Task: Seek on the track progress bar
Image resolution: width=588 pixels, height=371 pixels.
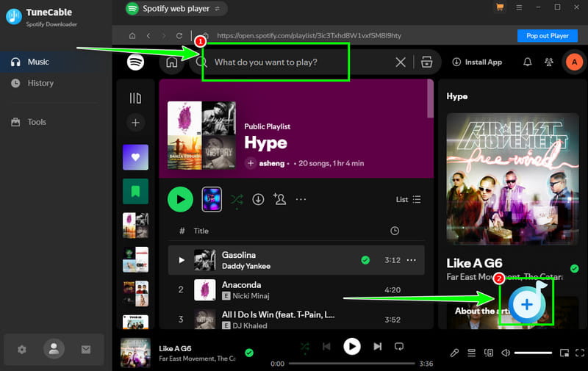Action: tap(352, 364)
